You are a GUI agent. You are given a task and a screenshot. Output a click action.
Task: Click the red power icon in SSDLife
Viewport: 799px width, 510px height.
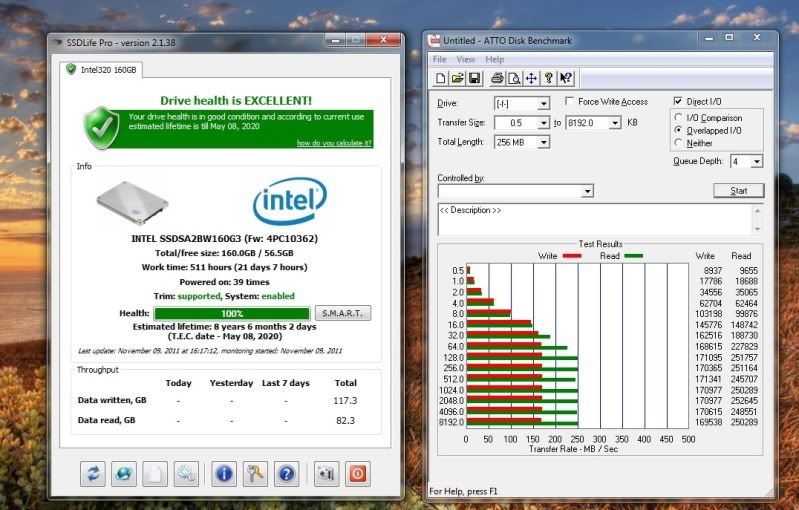pyautogui.click(x=357, y=473)
